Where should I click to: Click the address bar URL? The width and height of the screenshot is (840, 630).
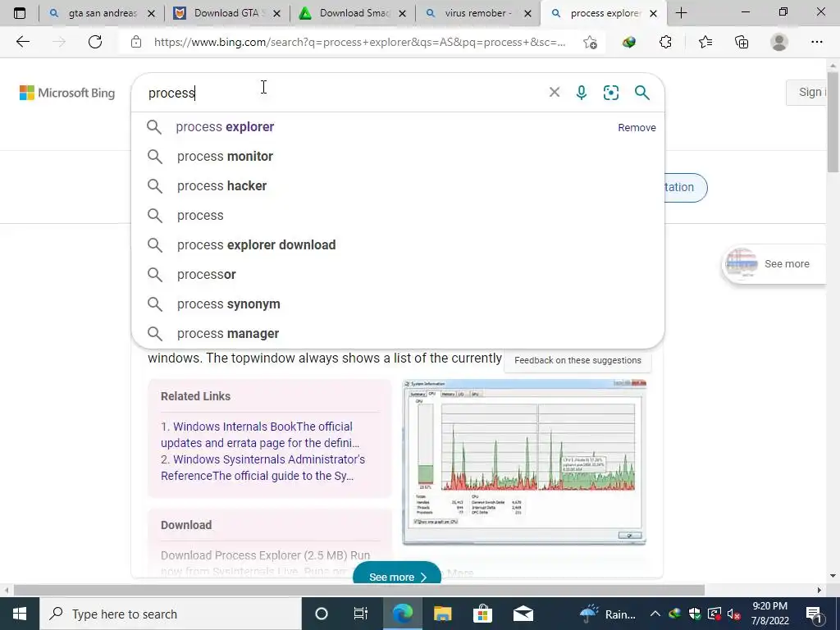coord(359,42)
